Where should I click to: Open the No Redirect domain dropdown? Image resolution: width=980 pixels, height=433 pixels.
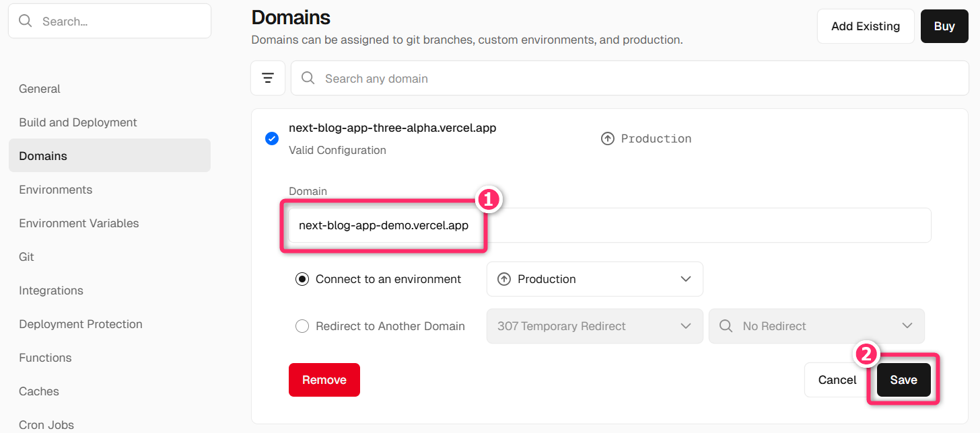tap(816, 326)
